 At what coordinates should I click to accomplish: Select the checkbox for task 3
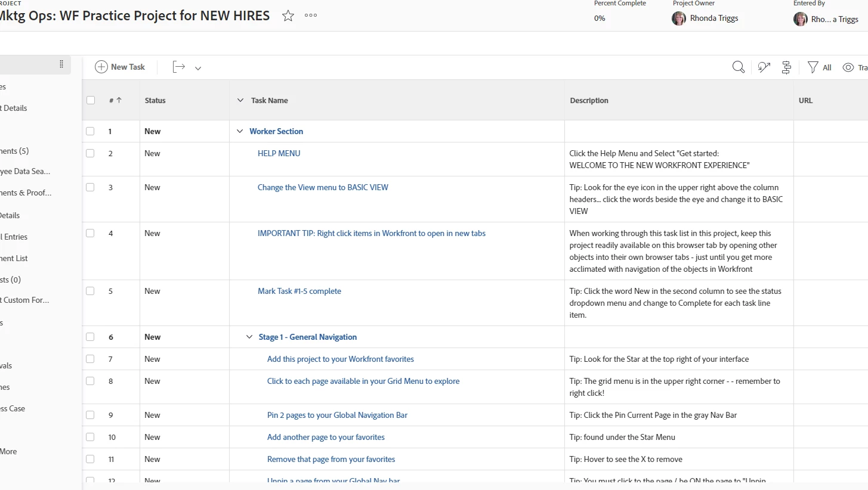90,187
